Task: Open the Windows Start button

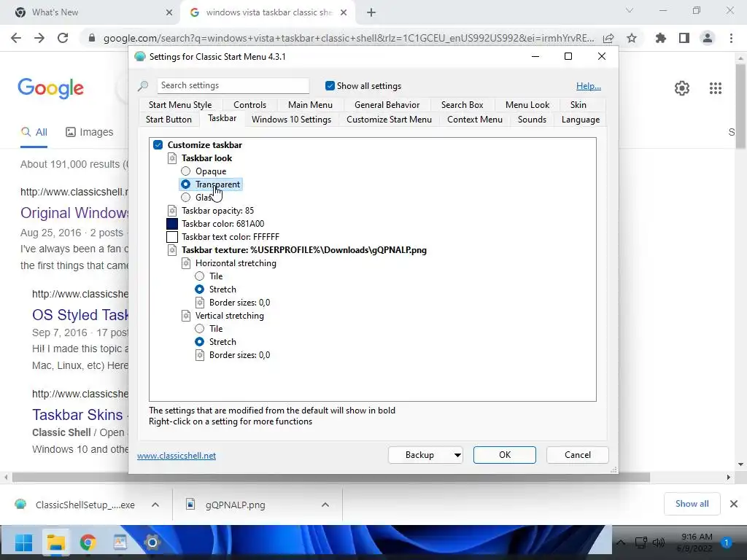Action: click(23, 542)
